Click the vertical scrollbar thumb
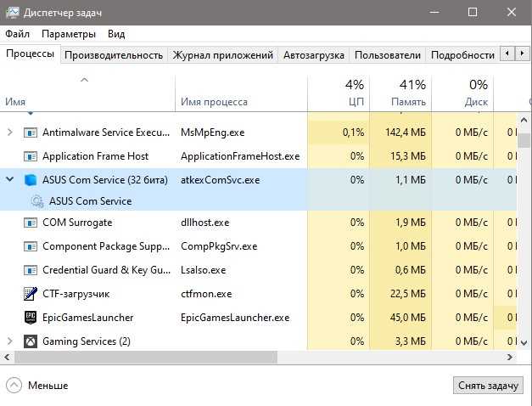 tap(524, 140)
